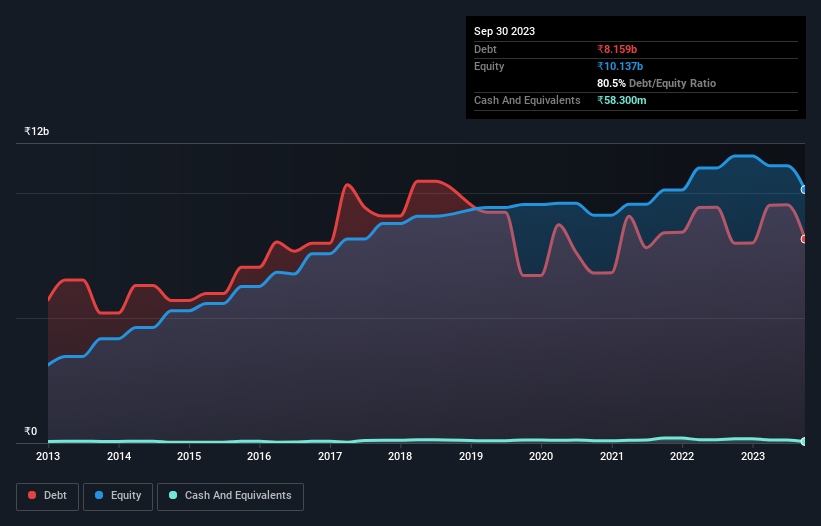The width and height of the screenshot is (821, 526).
Task: Click the ₹0 y-axis label
Action: [31, 431]
